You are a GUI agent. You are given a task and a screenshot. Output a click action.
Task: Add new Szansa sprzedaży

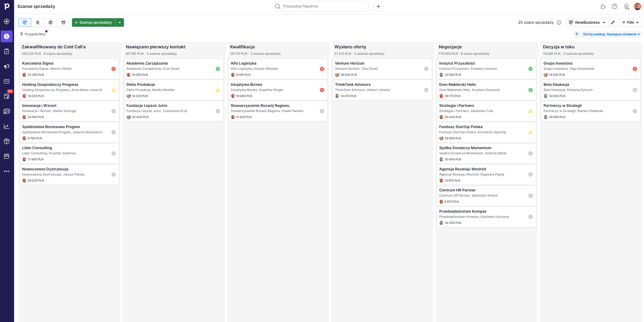click(x=94, y=22)
